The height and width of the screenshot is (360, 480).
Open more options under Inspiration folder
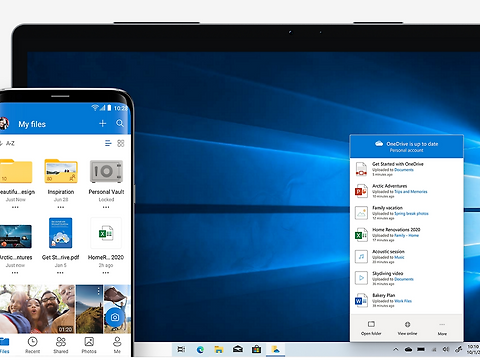tap(61, 207)
